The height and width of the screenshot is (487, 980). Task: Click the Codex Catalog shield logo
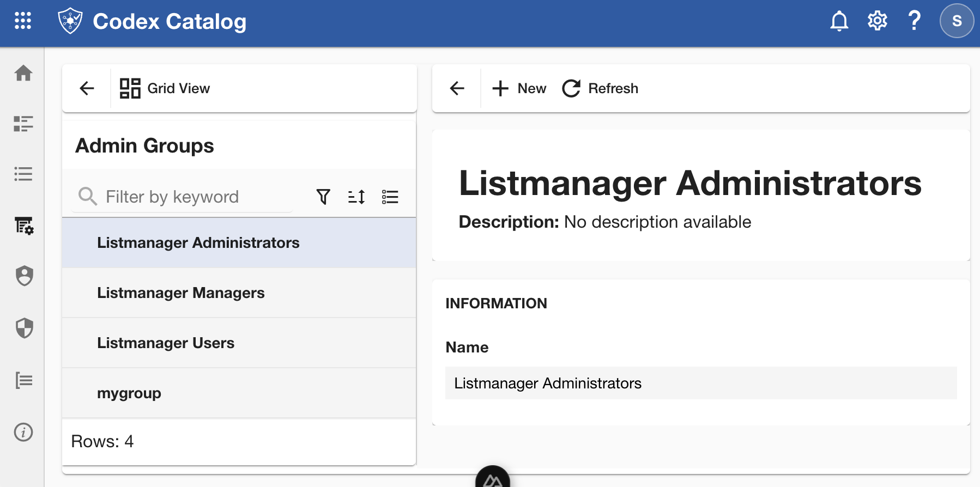click(x=70, y=21)
